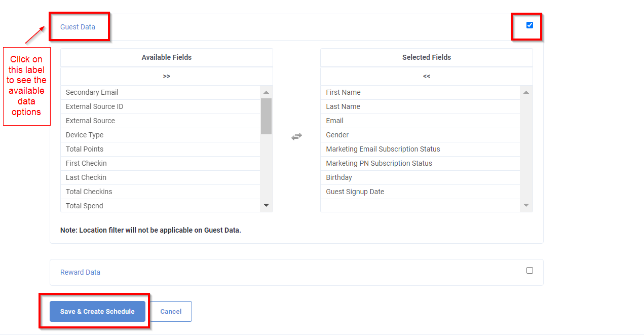Screen dimensions: 644x335
Task: Click the down arrow on Selected Fields scrollbar
Action: click(x=526, y=205)
